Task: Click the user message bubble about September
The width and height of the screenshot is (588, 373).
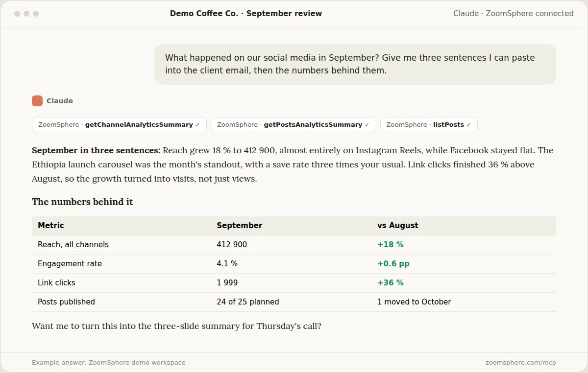Action: click(x=355, y=64)
